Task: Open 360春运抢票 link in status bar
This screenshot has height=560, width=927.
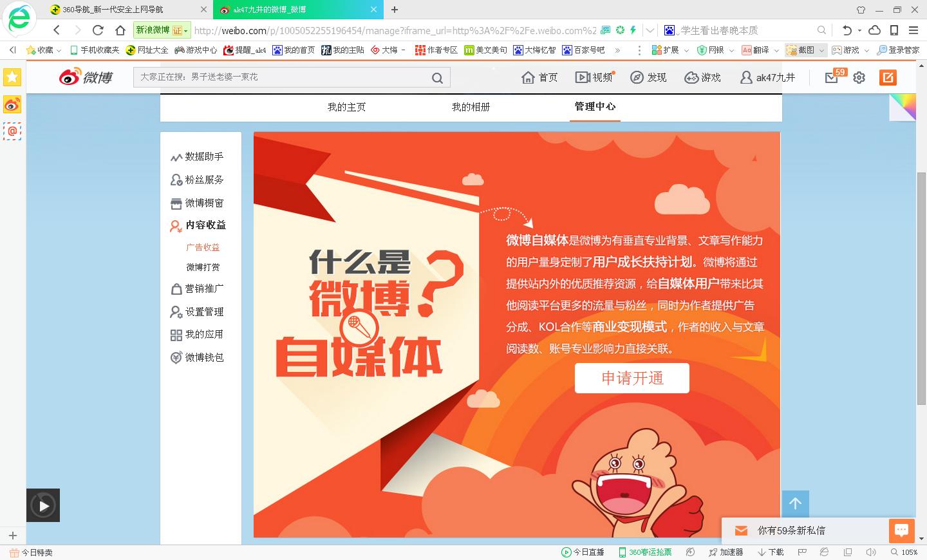Action: [645, 552]
